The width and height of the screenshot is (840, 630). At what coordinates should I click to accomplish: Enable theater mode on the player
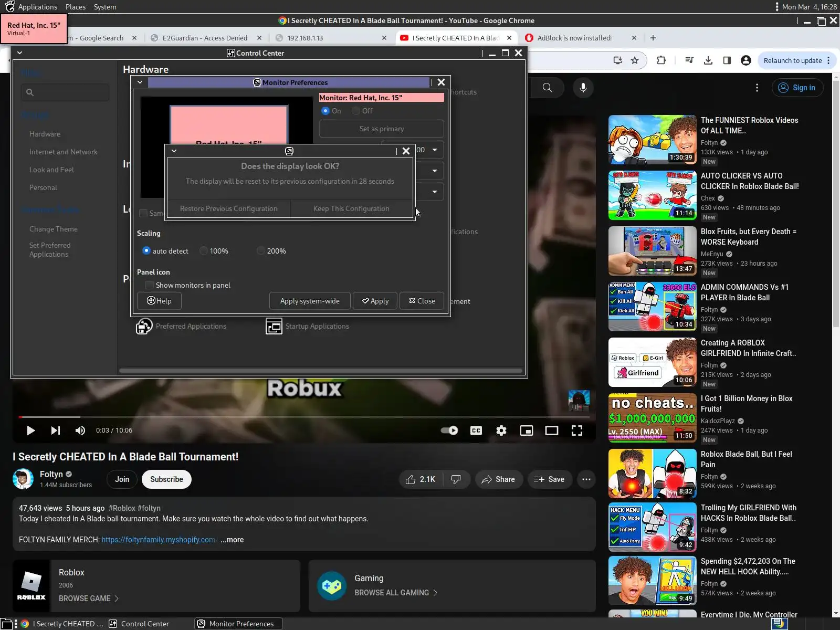(551, 430)
